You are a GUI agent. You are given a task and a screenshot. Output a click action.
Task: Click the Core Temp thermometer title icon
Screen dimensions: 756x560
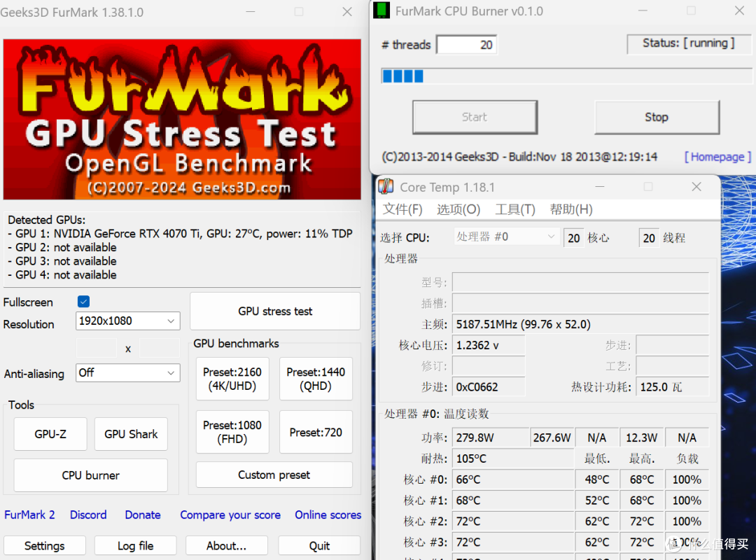point(386,187)
